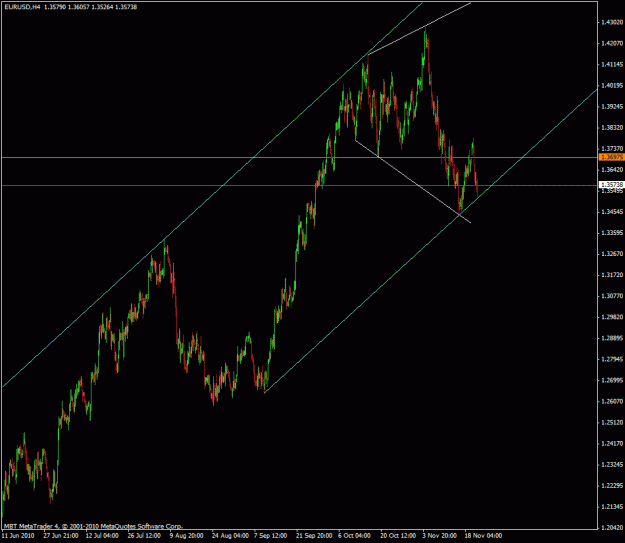
Task: Click the 1.22295 price axis label
Action: (x=612, y=486)
